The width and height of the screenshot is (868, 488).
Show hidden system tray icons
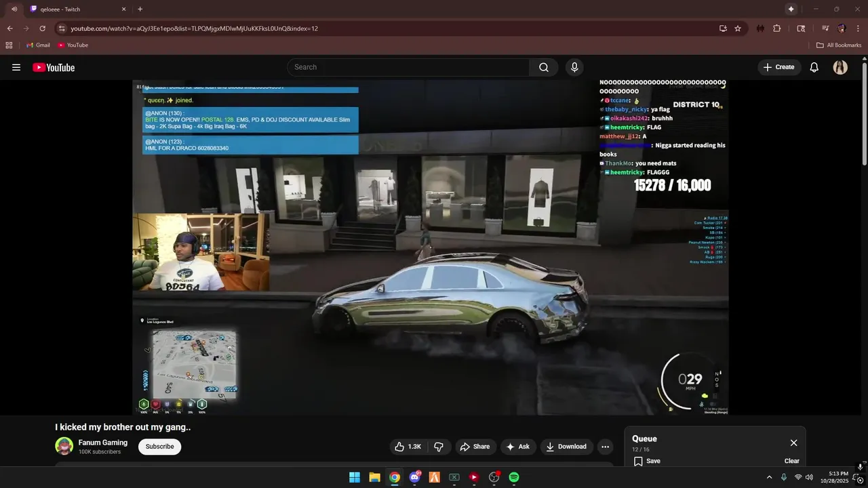(769, 477)
